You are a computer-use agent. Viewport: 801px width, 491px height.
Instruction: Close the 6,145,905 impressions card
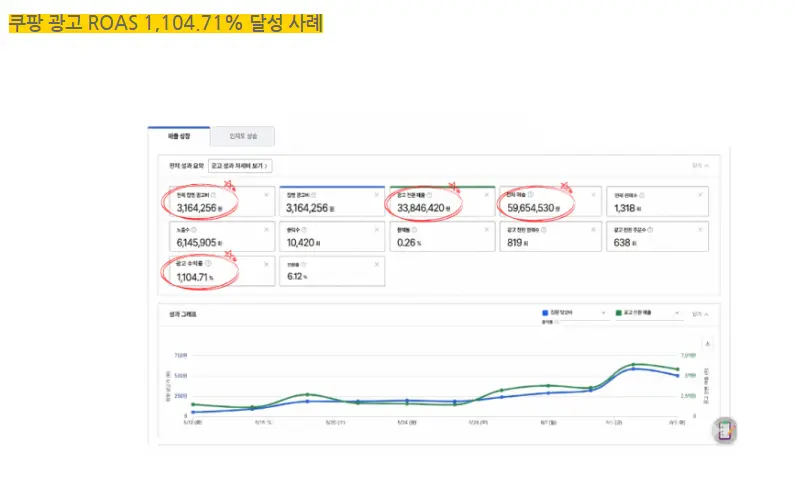[x=266, y=229]
